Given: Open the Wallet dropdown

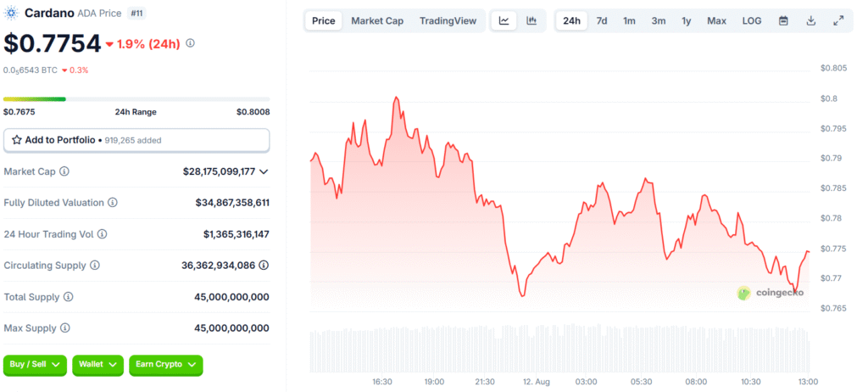Looking at the screenshot, I should pyautogui.click(x=97, y=364).
